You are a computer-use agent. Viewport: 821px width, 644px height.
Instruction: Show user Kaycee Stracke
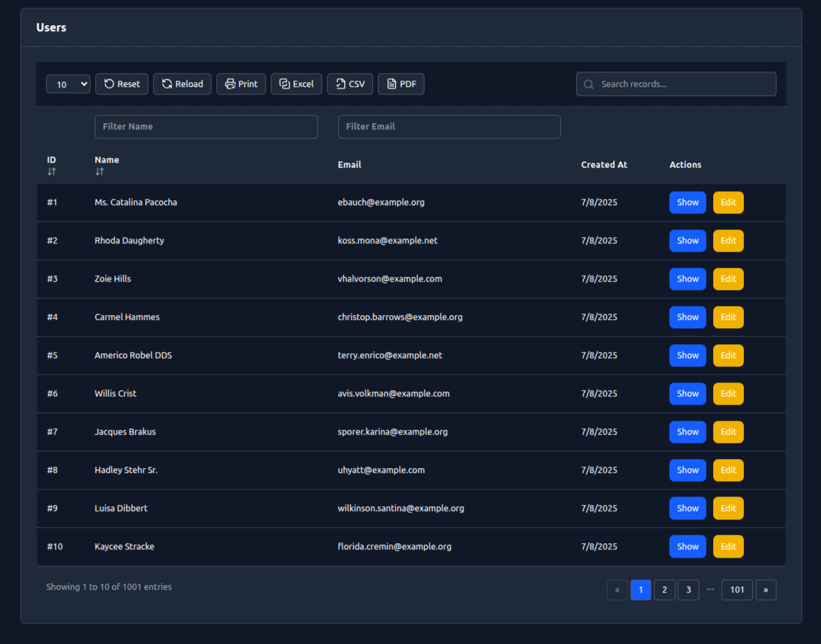click(687, 547)
